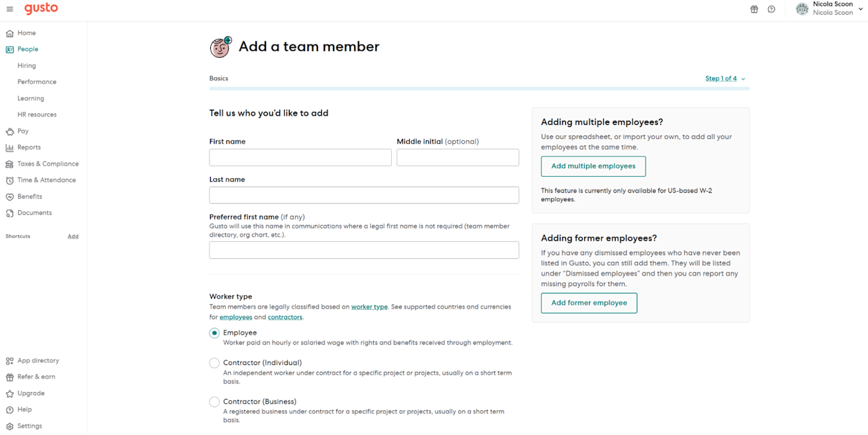Click the Benefits heart icon
The height and width of the screenshot is (435, 868).
click(x=10, y=197)
